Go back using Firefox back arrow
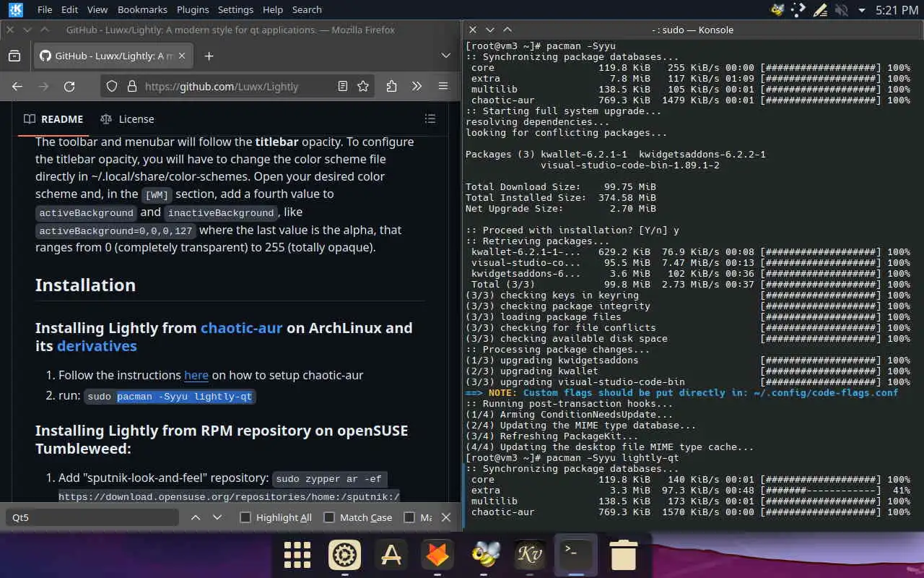Viewport: 924px width, 578px height. (x=17, y=86)
